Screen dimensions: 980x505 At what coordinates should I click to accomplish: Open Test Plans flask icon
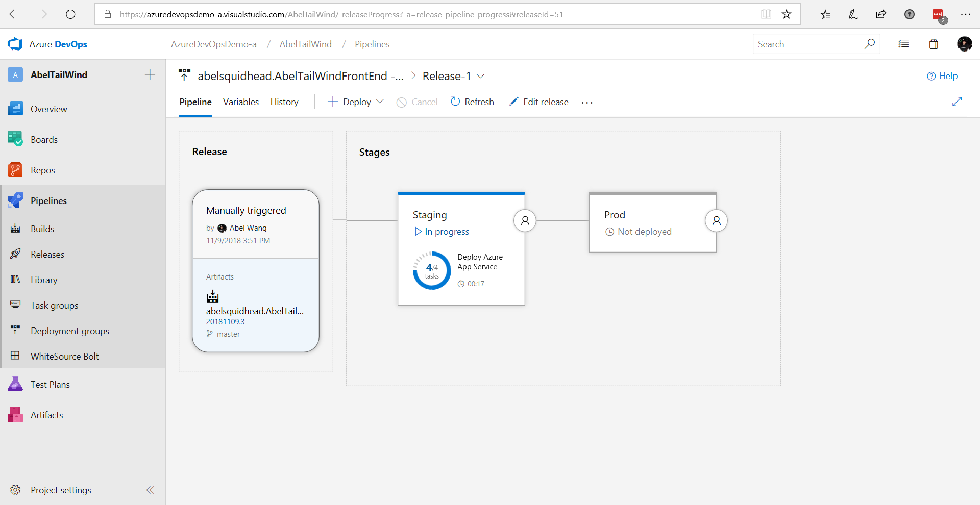(15, 384)
